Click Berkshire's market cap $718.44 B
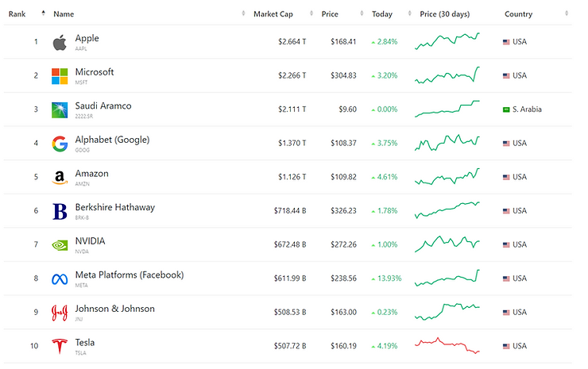The height and width of the screenshot is (369, 588). [290, 211]
